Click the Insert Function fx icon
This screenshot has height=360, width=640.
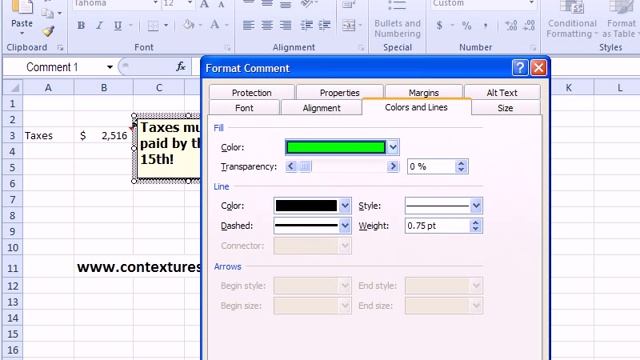(181, 67)
